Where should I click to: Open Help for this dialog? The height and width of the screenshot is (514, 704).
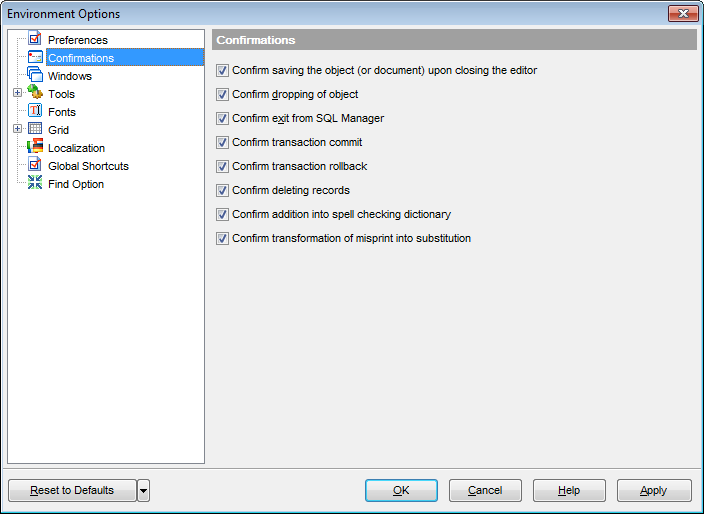point(569,490)
